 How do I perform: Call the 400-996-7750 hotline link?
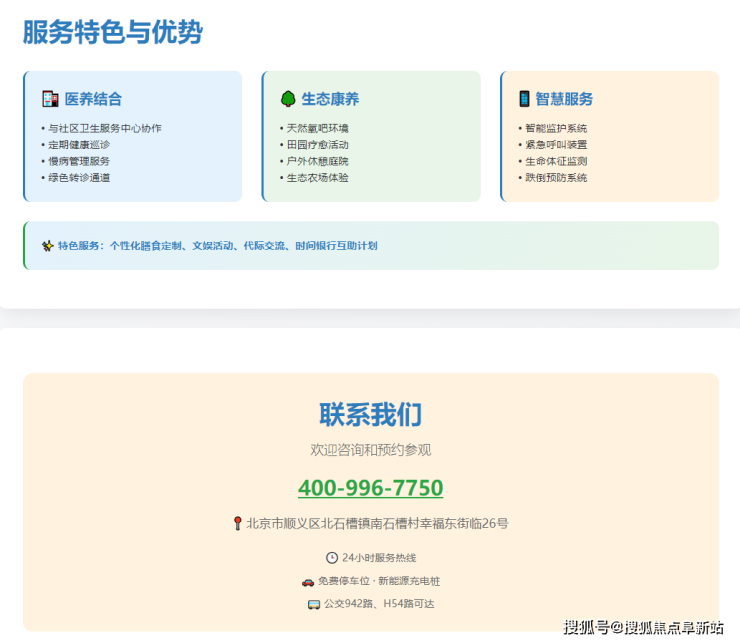pyautogui.click(x=370, y=488)
